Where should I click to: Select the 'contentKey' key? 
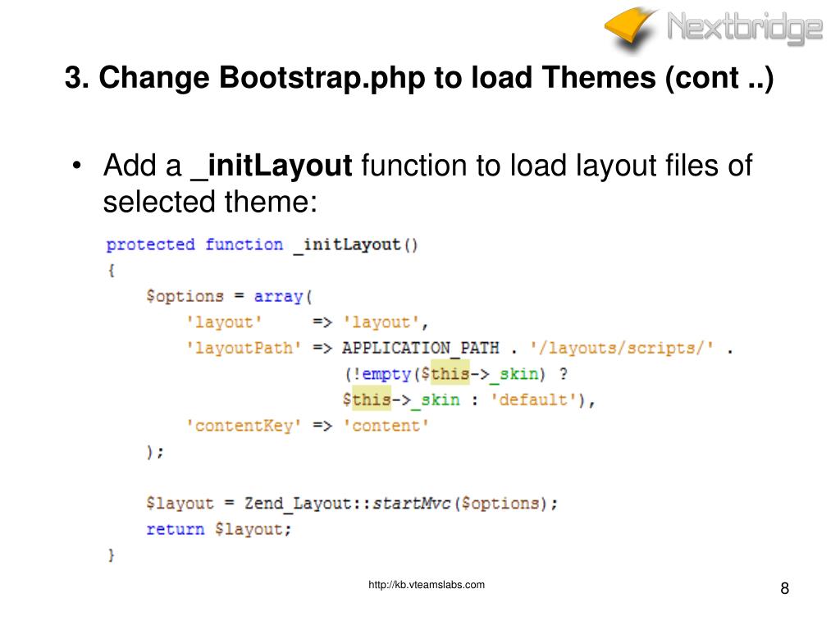pyautogui.click(x=243, y=426)
